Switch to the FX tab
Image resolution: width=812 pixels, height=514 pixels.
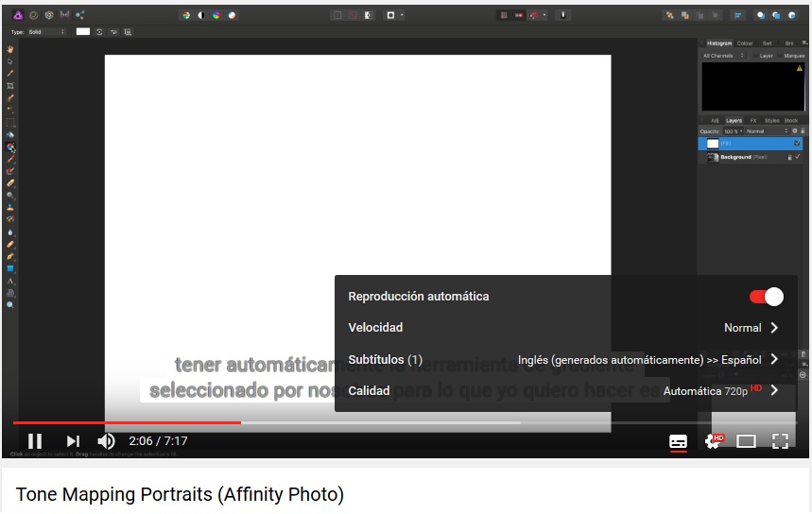[x=753, y=121]
